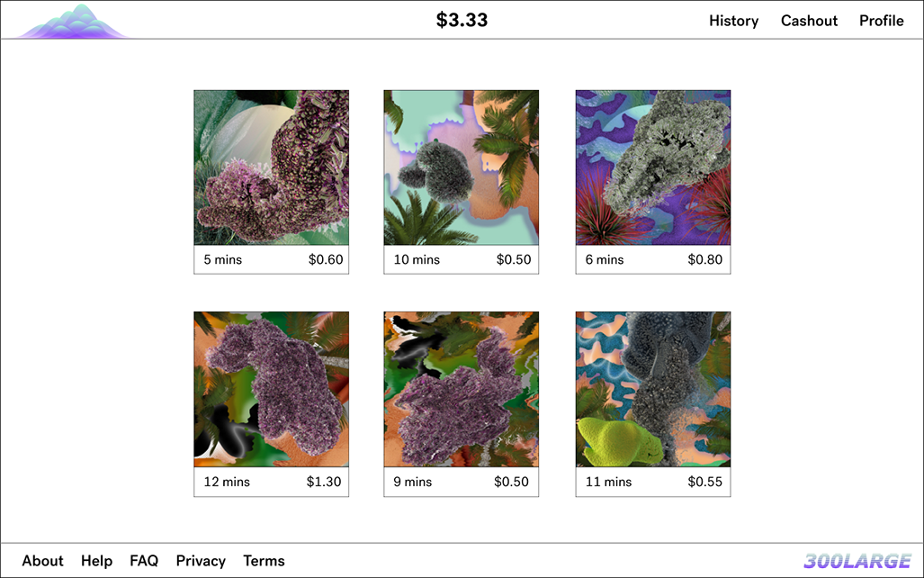924x578 pixels.
Task: Open the 5 mins $0.60 image task
Action: click(271, 167)
